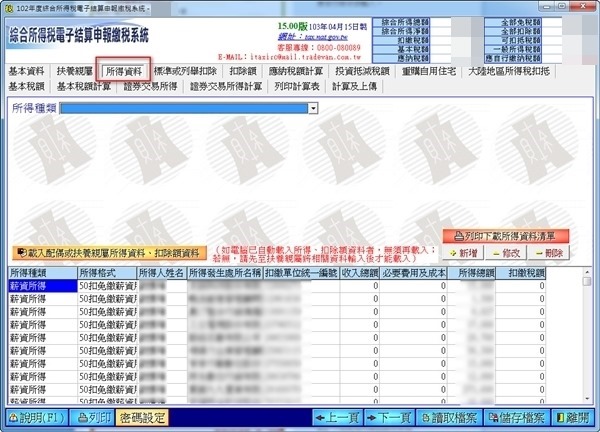Click the 收入總額 column header
600x432 pixels.
point(360,273)
